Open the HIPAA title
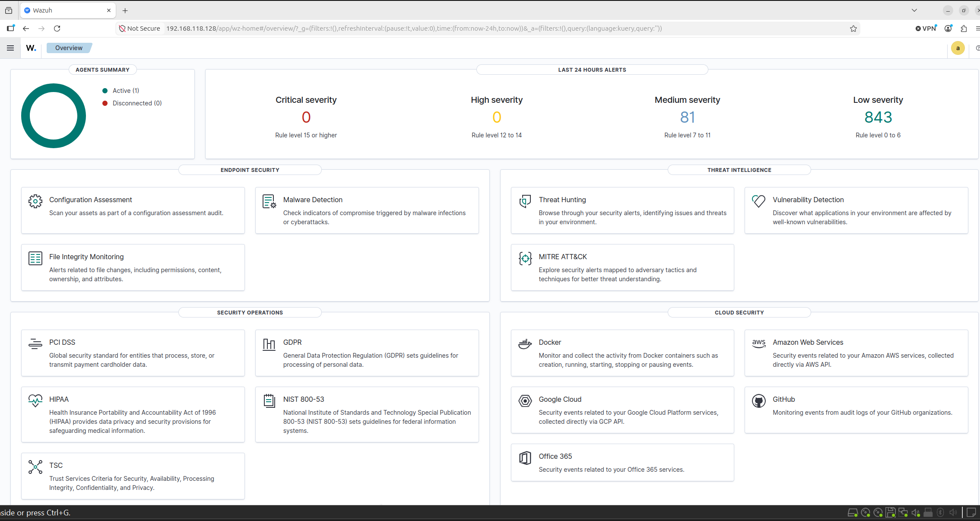 coord(59,399)
